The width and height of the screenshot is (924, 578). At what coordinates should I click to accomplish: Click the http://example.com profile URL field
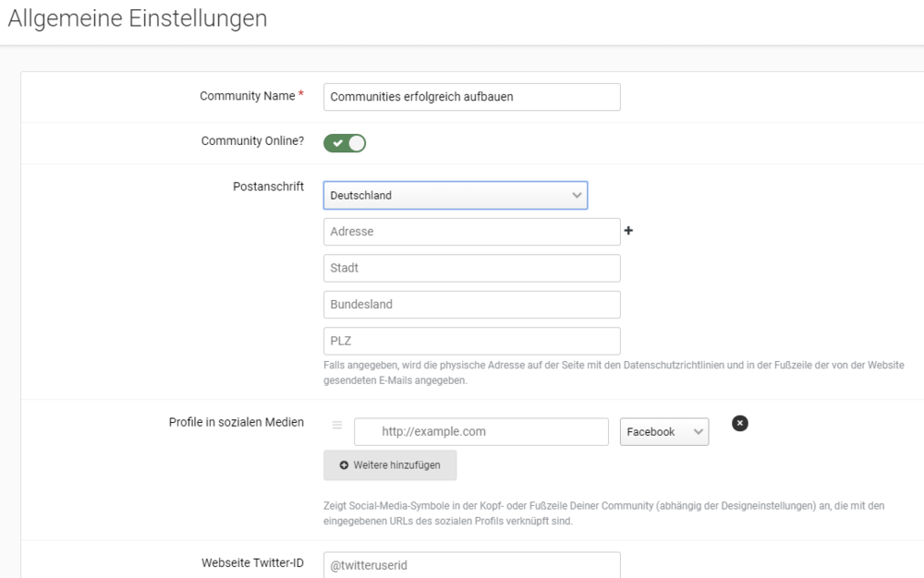point(480,431)
